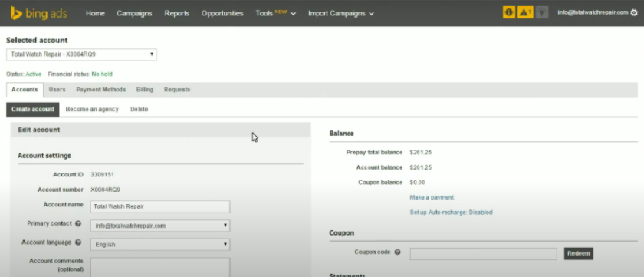The height and width of the screenshot is (277, 644).
Task: Click the Create account button
Action: coord(33,109)
